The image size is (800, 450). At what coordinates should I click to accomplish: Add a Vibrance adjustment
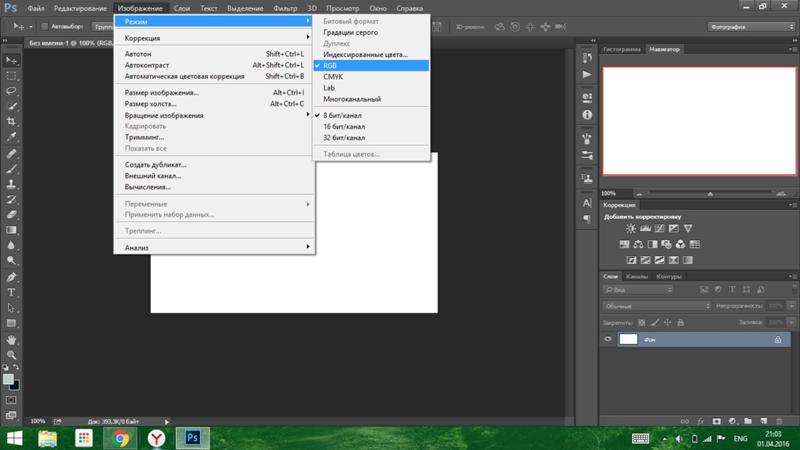coord(688,229)
